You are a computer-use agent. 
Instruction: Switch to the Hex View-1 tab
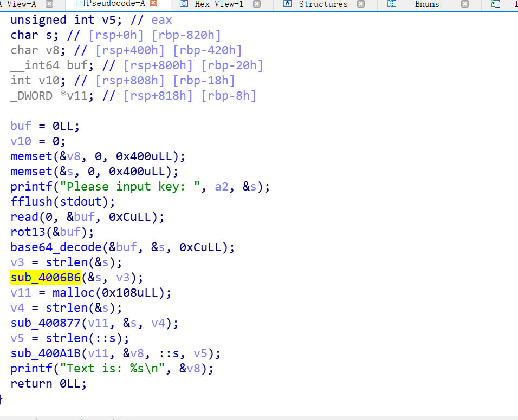click(219, 4)
